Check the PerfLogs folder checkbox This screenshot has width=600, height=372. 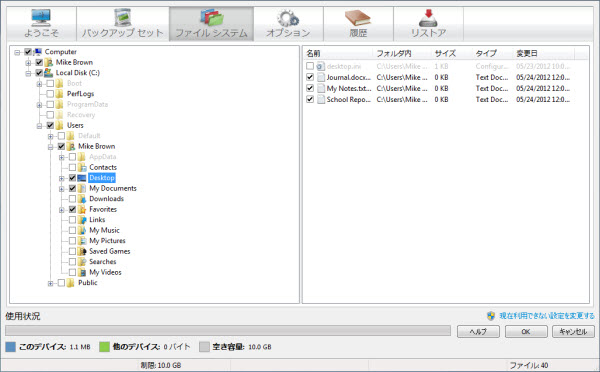point(50,94)
